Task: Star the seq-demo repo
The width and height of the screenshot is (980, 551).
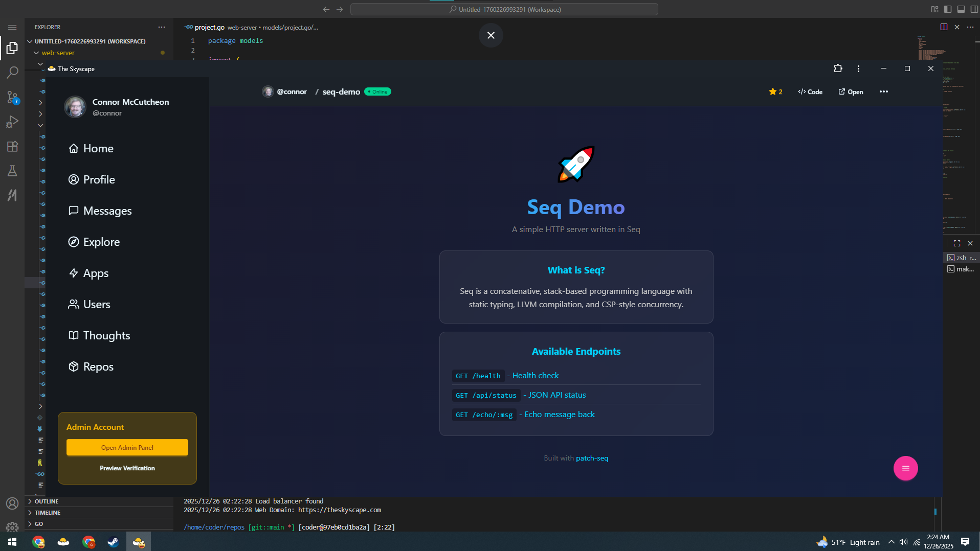Action: pos(775,92)
